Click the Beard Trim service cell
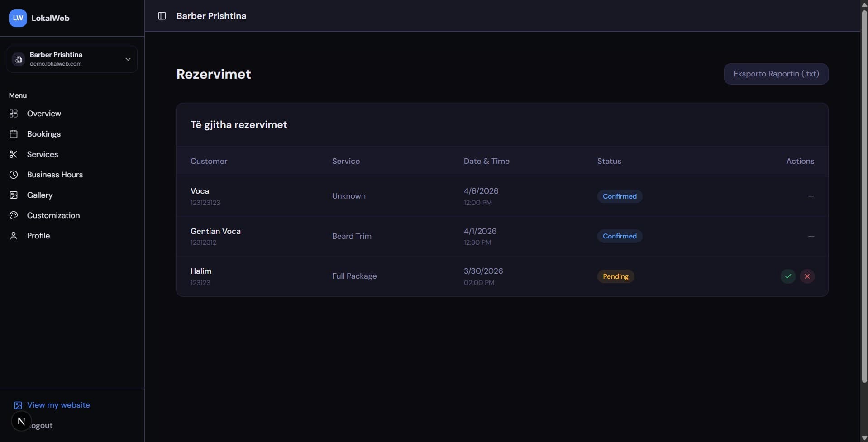This screenshot has height=442, width=868. (352, 236)
